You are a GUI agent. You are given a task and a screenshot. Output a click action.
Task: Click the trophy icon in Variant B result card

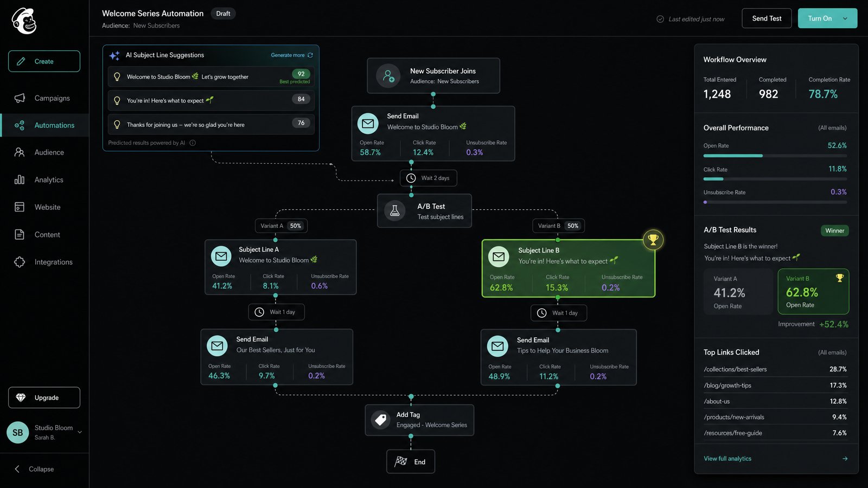click(840, 278)
